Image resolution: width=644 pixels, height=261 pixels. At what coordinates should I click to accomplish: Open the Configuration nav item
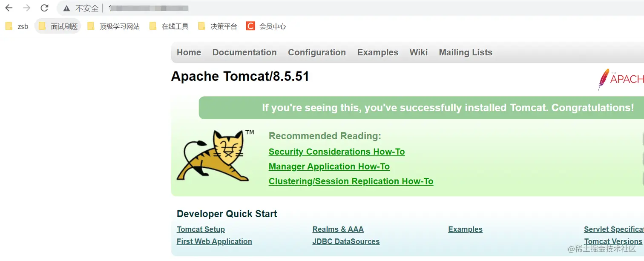point(317,52)
